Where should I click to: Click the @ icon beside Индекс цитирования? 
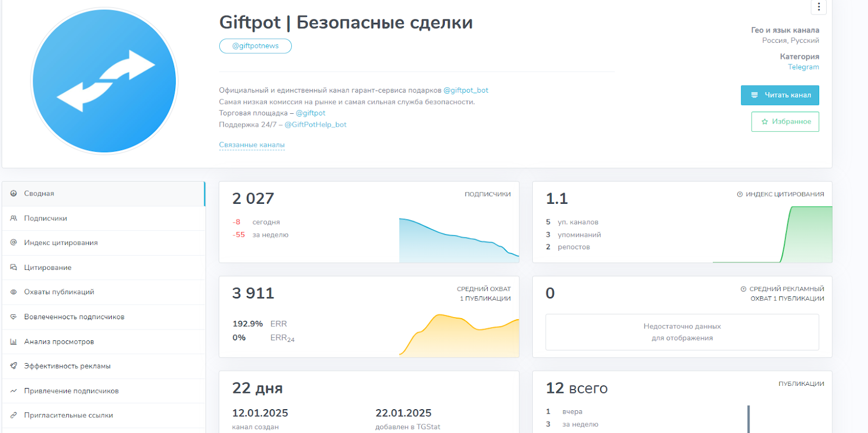tap(14, 243)
